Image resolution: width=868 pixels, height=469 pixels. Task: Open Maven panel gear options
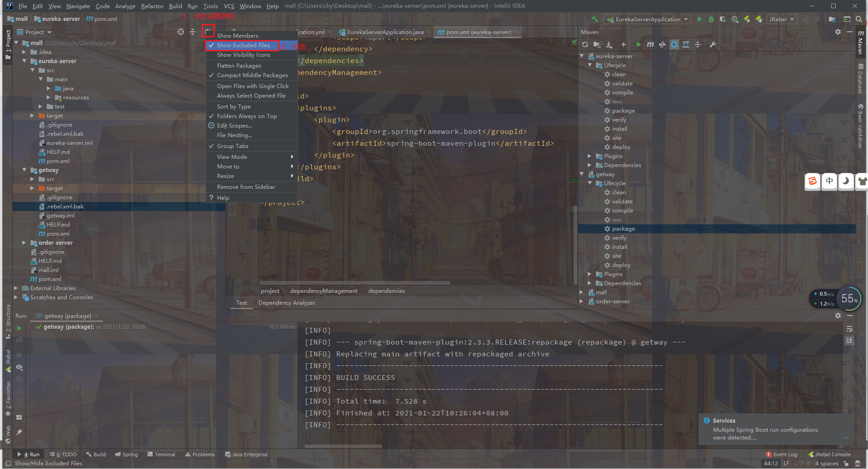(838, 32)
